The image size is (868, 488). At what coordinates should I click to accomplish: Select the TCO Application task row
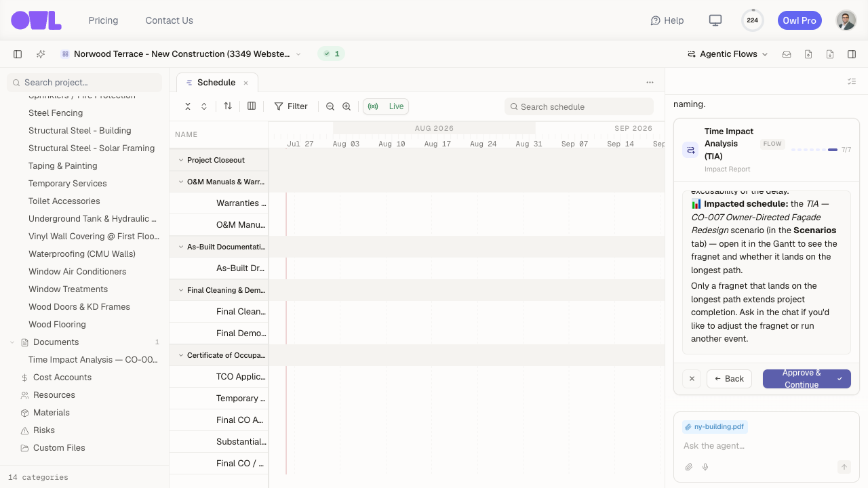point(219,377)
